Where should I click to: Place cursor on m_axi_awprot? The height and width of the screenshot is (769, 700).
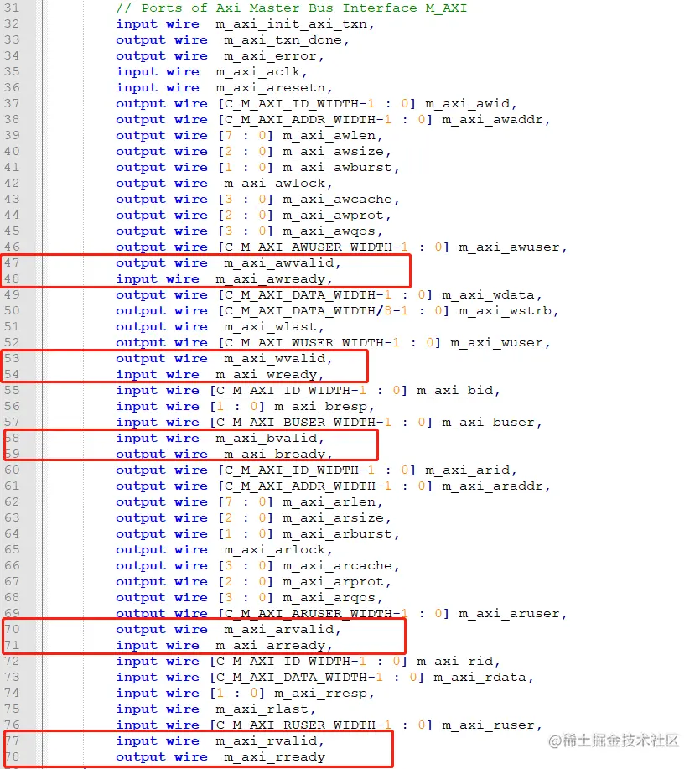click(x=334, y=216)
